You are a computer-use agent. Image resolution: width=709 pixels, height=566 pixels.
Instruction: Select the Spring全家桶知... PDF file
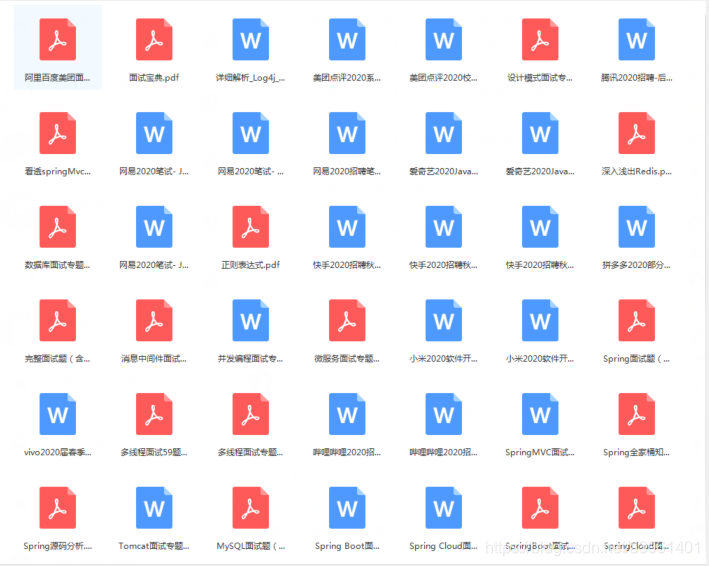[x=637, y=414]
